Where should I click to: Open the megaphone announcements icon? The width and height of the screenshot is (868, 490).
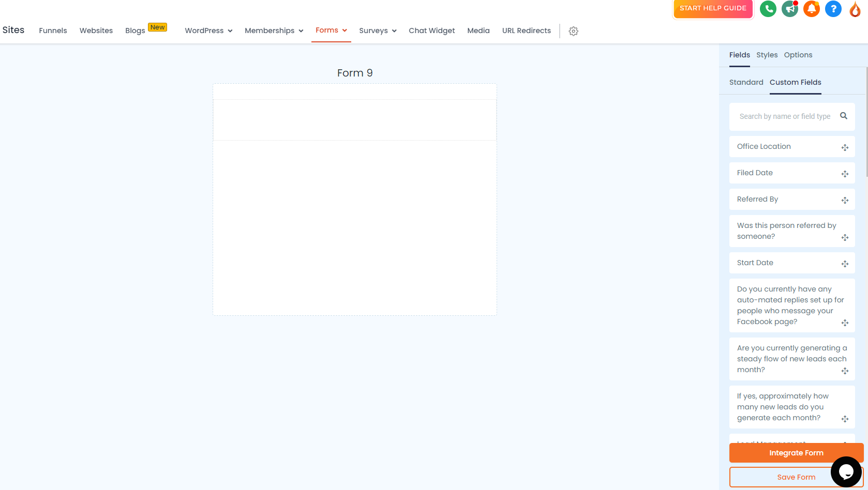(790, 9)
